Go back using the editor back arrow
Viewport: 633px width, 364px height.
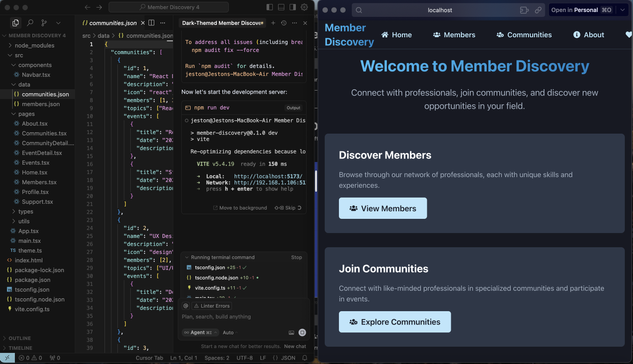pyautogui.click(x=87, y=7)
